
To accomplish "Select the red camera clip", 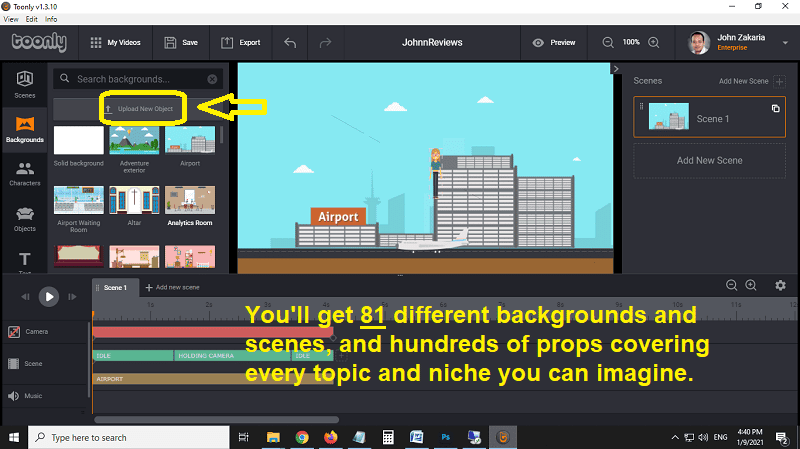I will tap(213, 332).
